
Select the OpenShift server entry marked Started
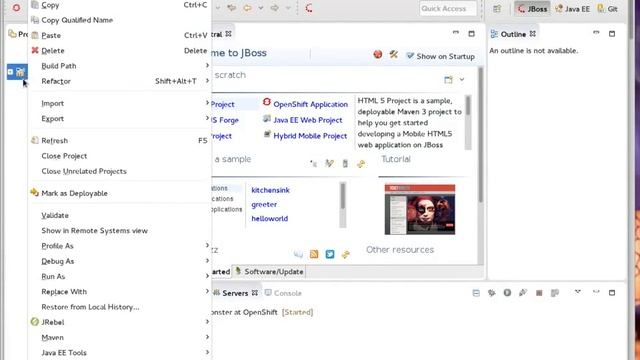tap(262, 312)
